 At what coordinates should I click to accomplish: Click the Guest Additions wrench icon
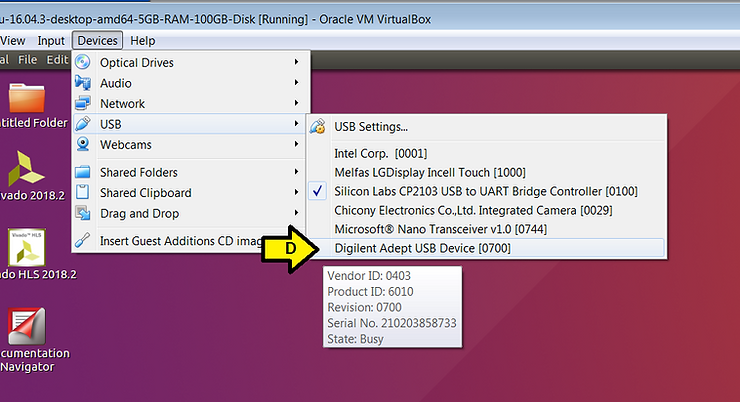[83, 240]
